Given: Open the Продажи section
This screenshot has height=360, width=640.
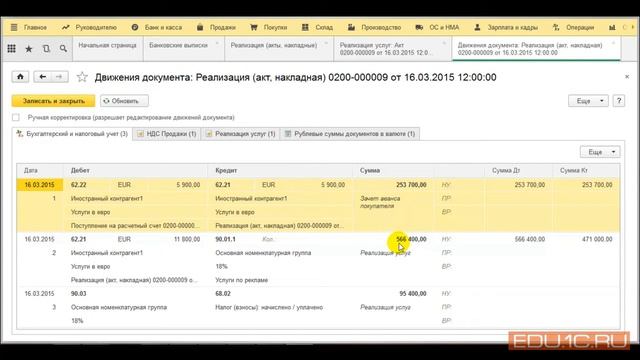Looking at the screenshot, I should (x=216, y=27).
